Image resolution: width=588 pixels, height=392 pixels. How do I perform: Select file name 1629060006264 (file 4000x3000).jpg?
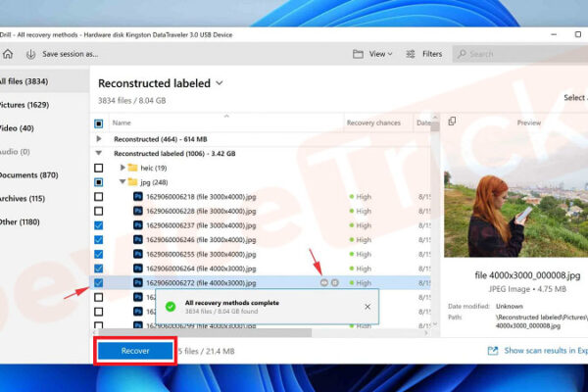[201, 269]
